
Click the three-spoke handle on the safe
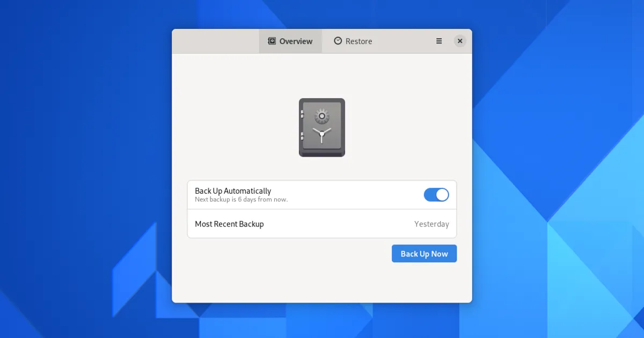click(x=321, y=134)
